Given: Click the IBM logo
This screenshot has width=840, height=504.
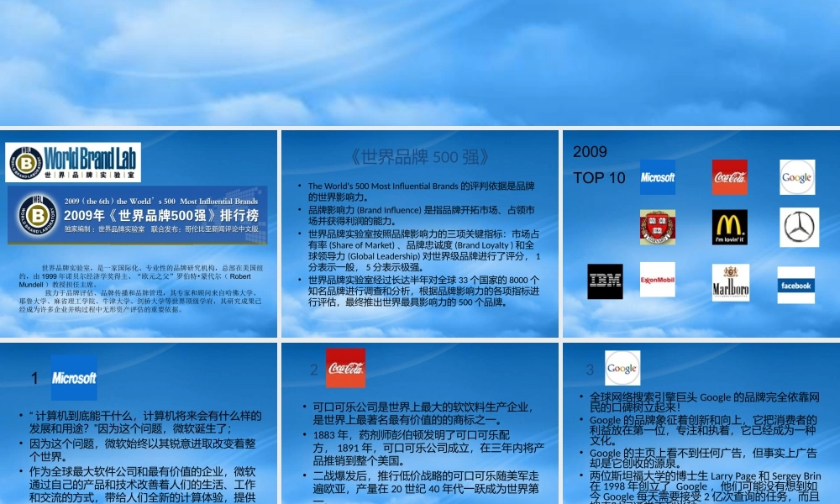Looking at the screenshot, I should pyautogui.click(x=605, y=281).
